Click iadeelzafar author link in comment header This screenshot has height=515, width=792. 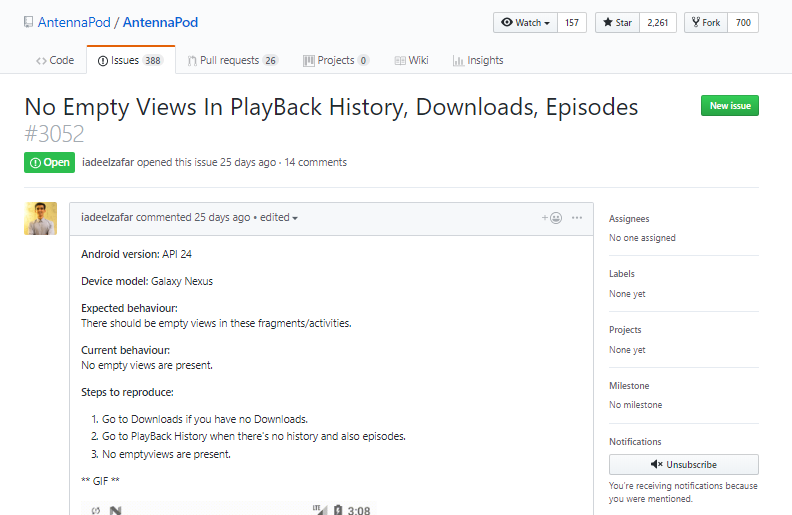(107, 218)
